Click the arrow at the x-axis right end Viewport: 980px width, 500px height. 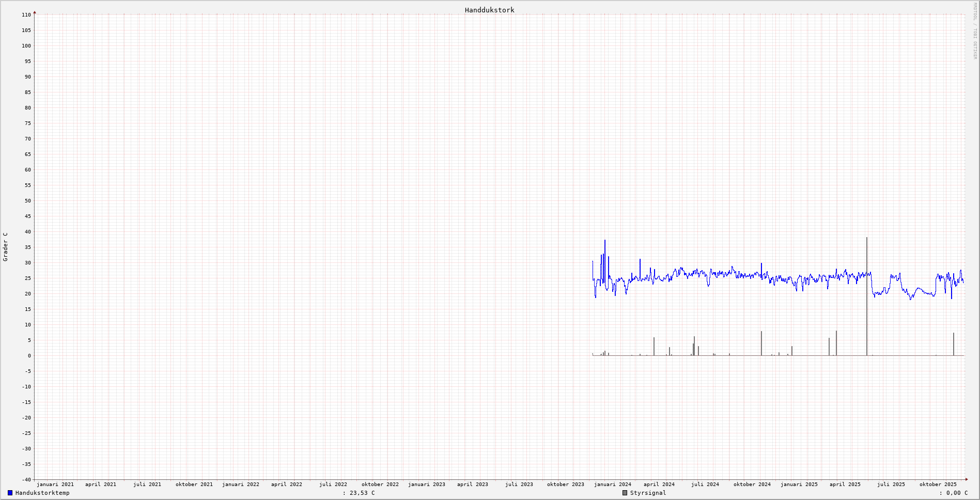point(966,479)
